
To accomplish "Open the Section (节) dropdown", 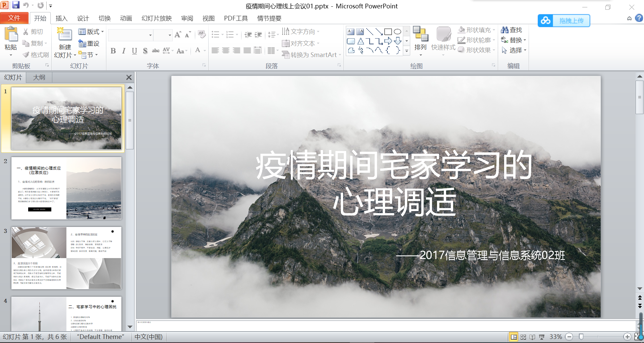I will [88, 55].
